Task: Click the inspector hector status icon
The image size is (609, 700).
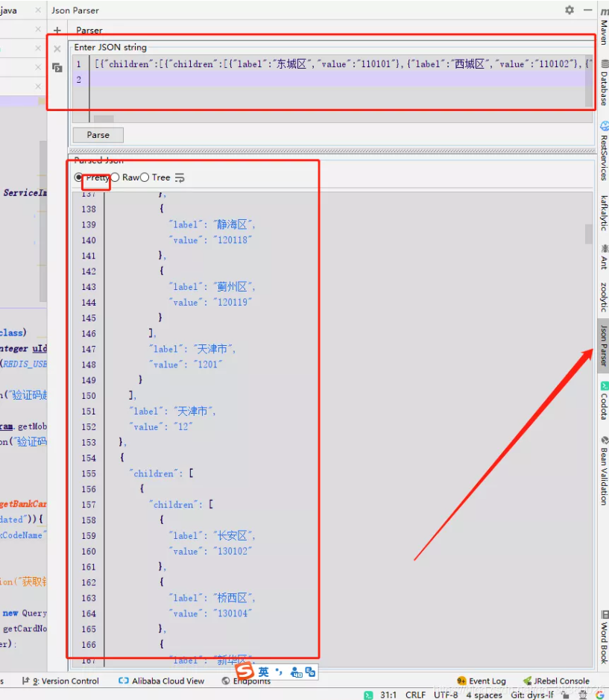Action: (x=583, y=695)
